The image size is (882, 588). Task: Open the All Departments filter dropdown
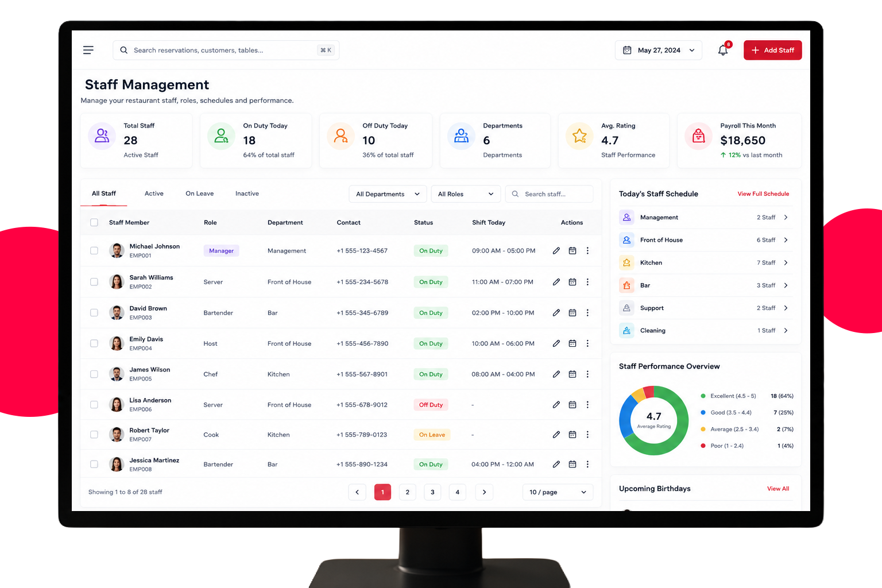click(x=388, y=194)
